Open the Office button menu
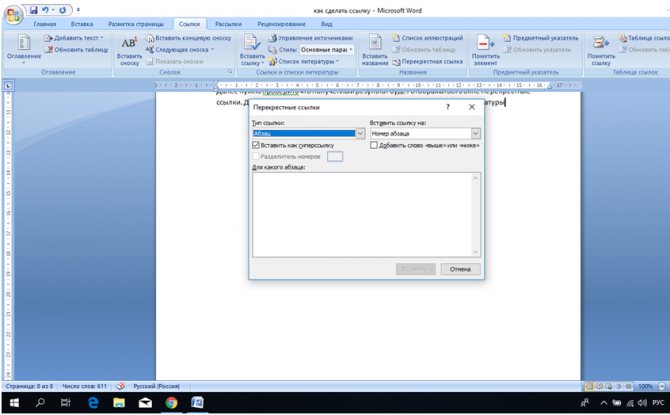This screenshot has width=670, height=415. click(13, 15)
